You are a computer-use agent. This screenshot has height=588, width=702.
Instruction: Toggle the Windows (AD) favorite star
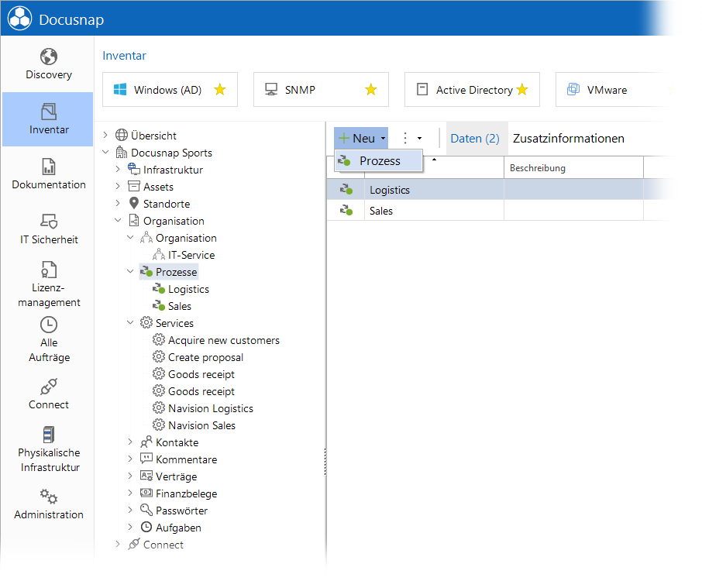(220, 90)
